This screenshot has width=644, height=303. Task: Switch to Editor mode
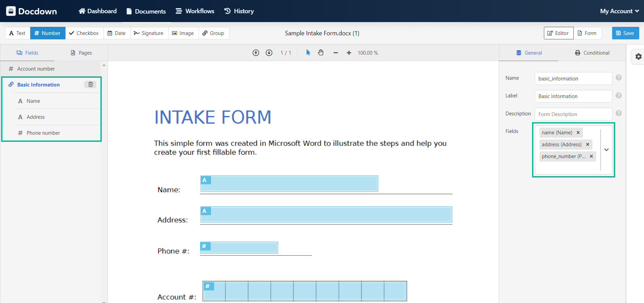[558, 33]
